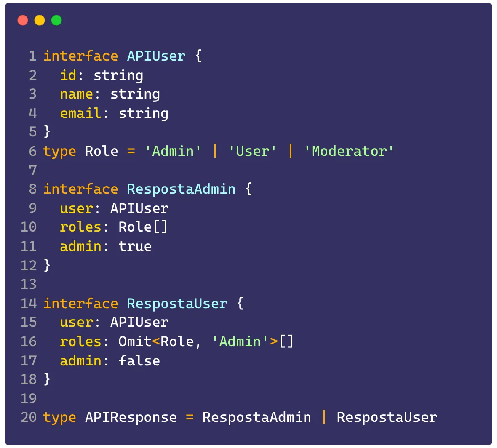This screenshot has width=497, height=448.
Task: Click the Omit keyword on line 16
Action: coord(135,341)
